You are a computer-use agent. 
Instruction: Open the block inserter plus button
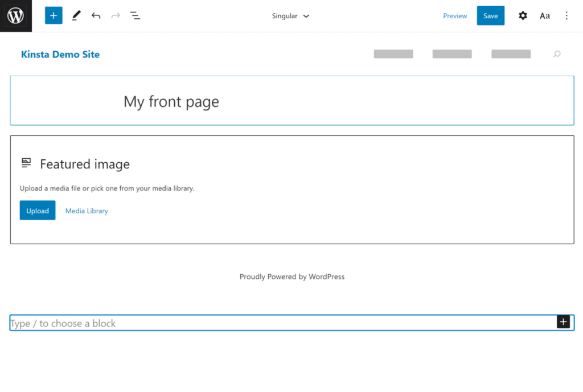pos(54,16)
